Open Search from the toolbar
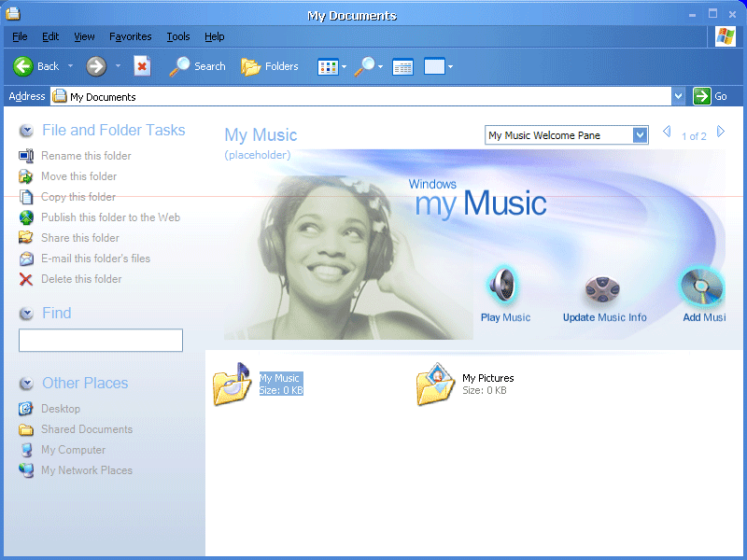Image resolution: width=747 pixels, height=560 pixels. pyautogui.click(x=197, y=66)
